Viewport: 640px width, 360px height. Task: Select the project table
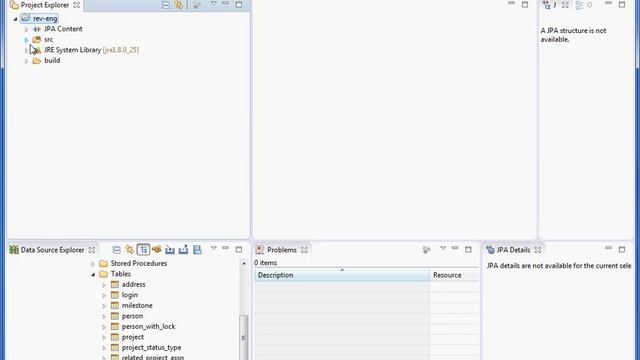[133, 337]
